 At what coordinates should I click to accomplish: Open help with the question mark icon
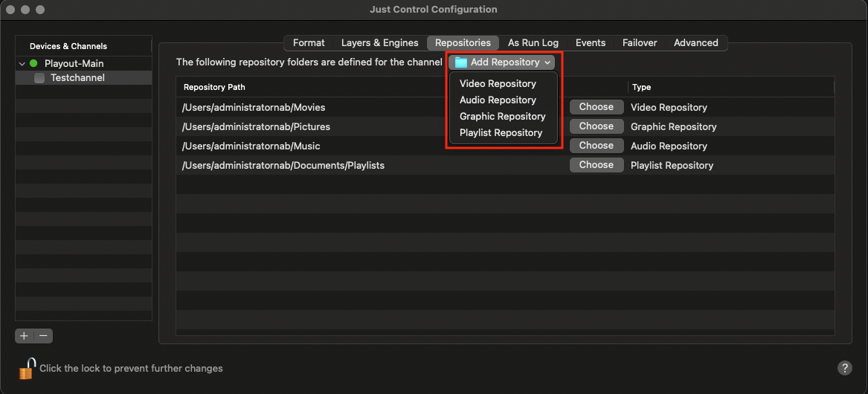[845, 369]
